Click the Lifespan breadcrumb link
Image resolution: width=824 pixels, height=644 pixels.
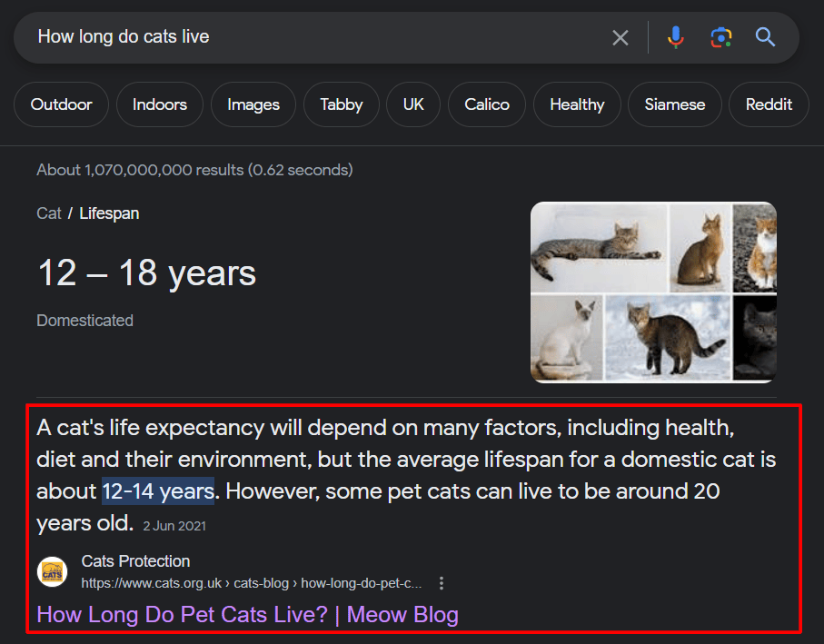(108, 213)
